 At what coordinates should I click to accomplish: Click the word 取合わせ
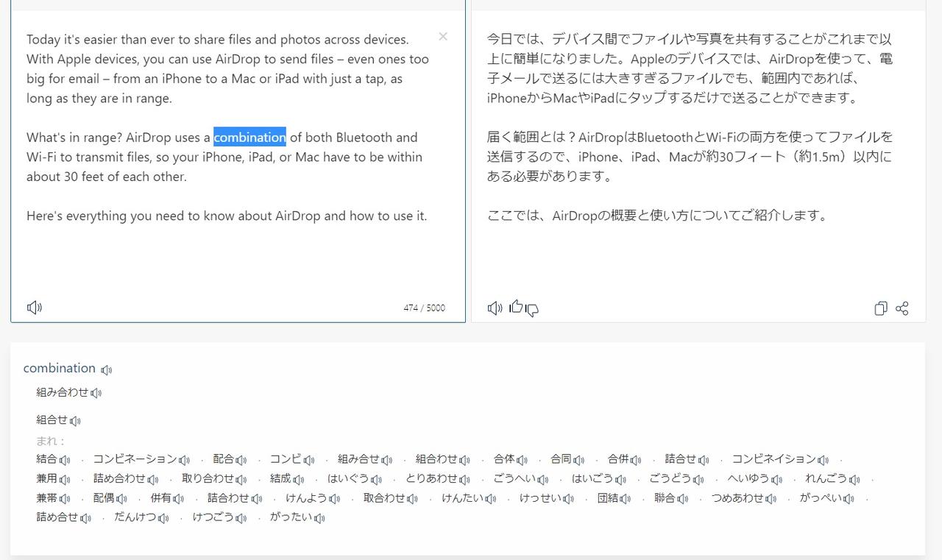pyautogui.click(x=385, y=497)
